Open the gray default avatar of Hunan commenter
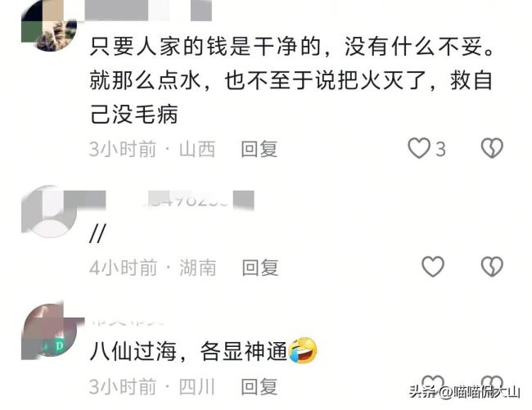Screen dimensions: 532x410 click(x=49, y=211)
